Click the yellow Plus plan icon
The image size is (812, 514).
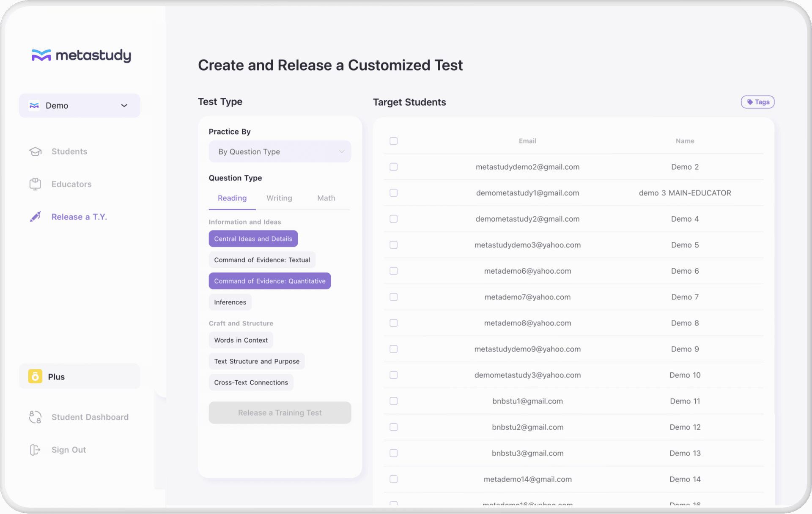(35, 376)
